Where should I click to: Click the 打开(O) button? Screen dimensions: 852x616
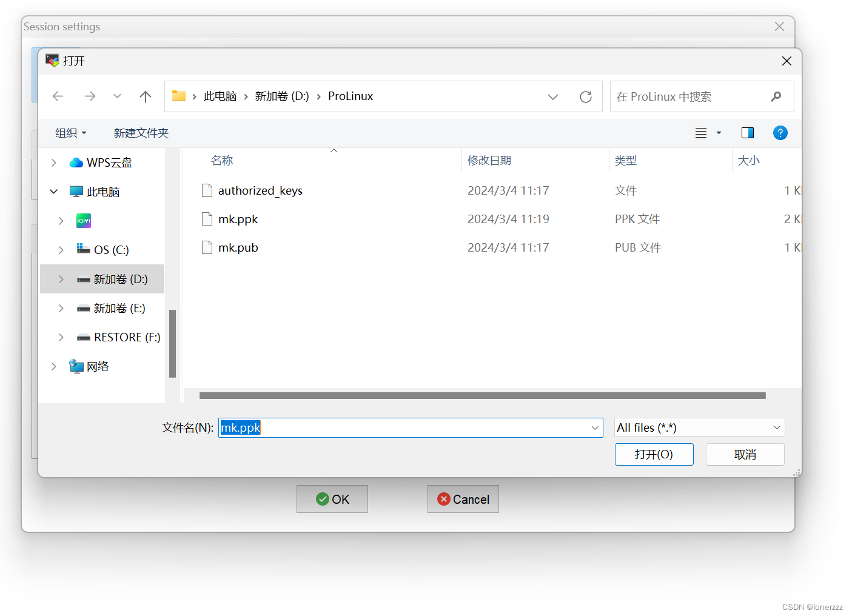(x=654, y=454)
